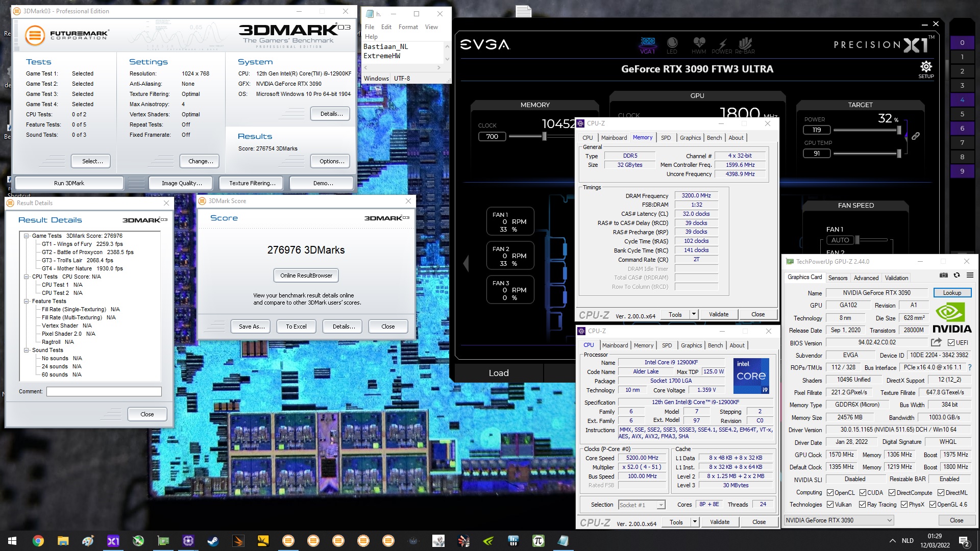Viewport: 980px width, 551px height.
Task: Toggle the Vulkan checkbox
Action: (x=830, y=504)
